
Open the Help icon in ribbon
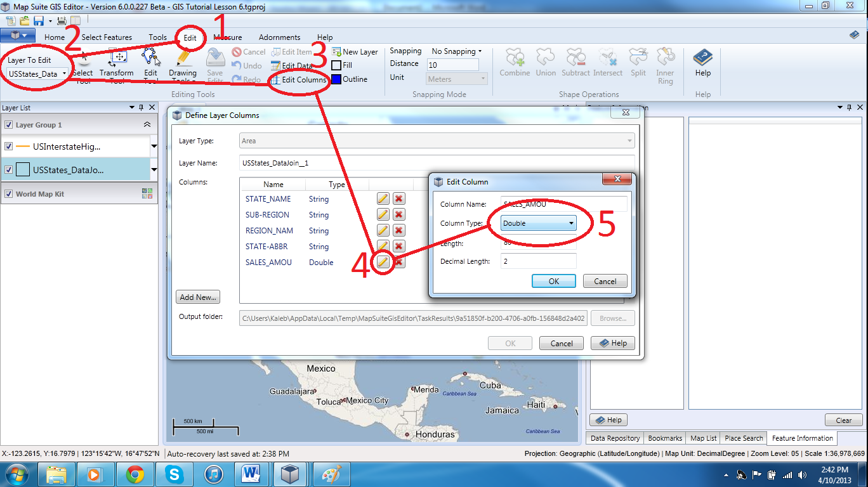pyautogui.click(x=702, y=58)
